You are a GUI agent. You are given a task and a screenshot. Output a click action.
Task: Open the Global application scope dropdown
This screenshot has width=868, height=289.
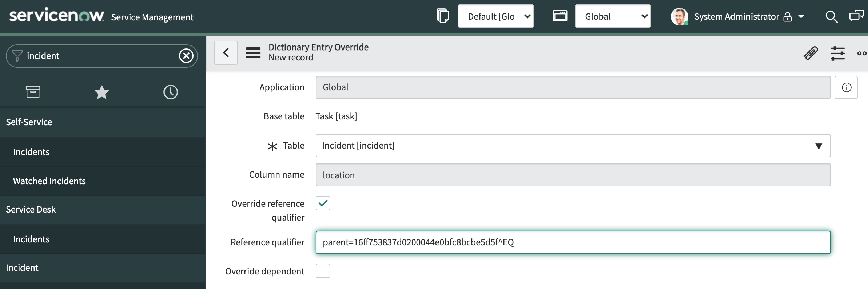613,16
